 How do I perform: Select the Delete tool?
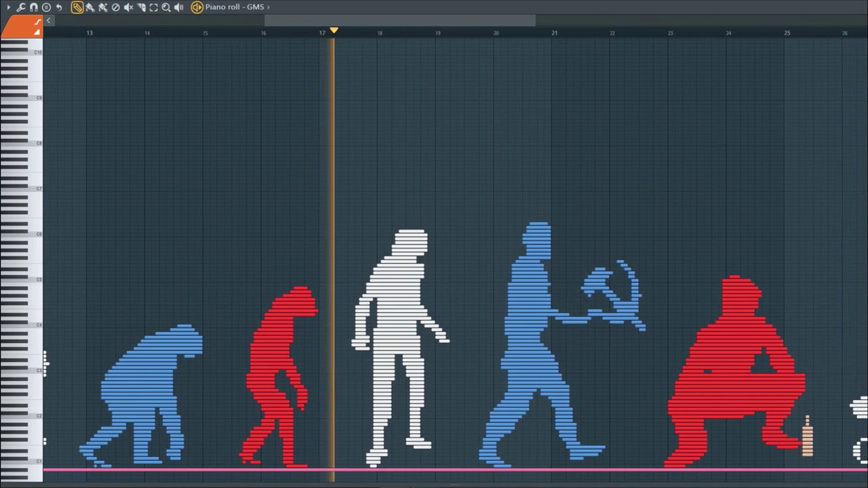click(116, 7)
